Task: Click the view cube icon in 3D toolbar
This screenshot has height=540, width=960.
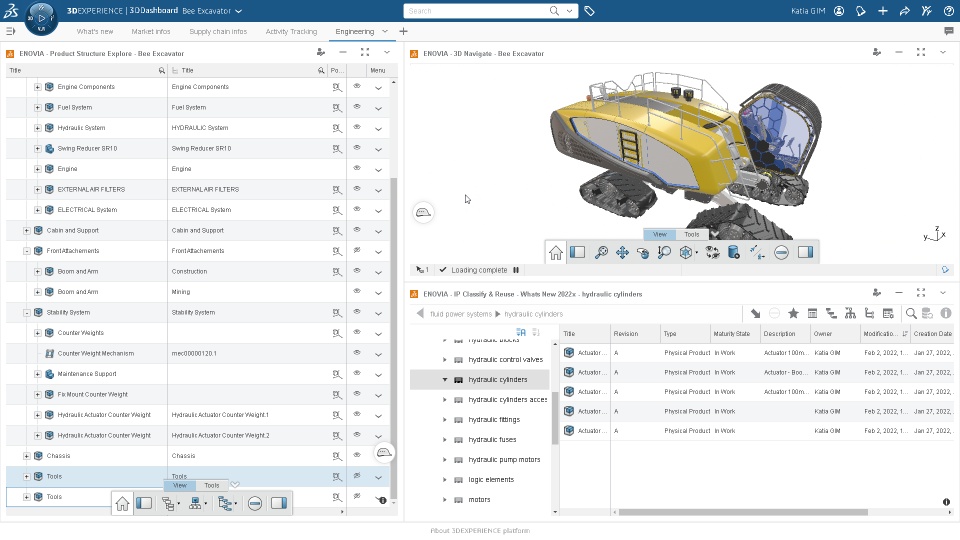Action: (686, 252)
